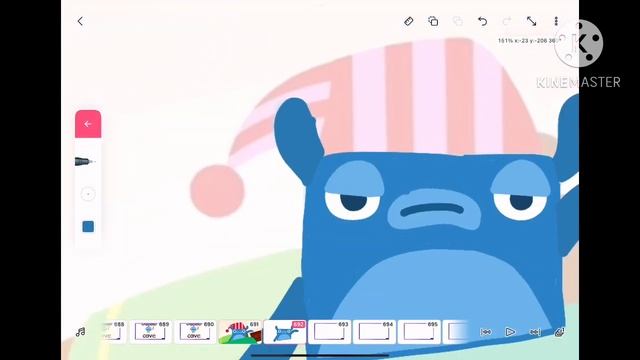
Task: Select the ruler tool
Action: click(x=409, y=21)
